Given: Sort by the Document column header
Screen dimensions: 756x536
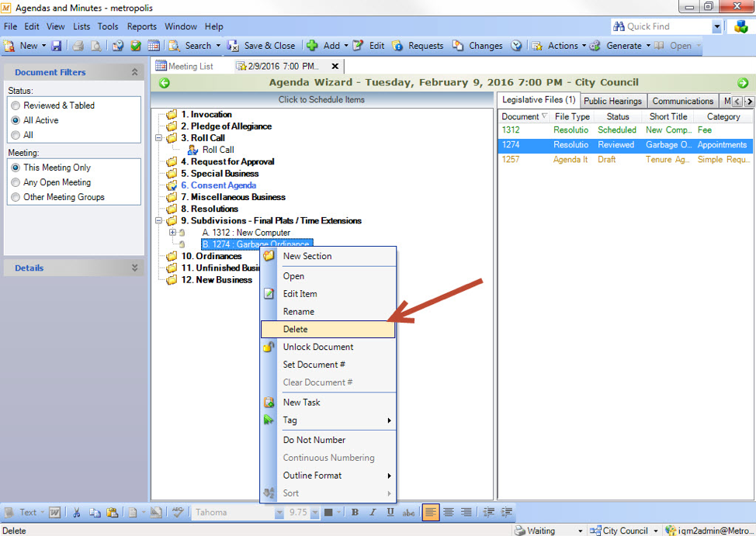Looking at the screenshot, I should click(523, 116).
